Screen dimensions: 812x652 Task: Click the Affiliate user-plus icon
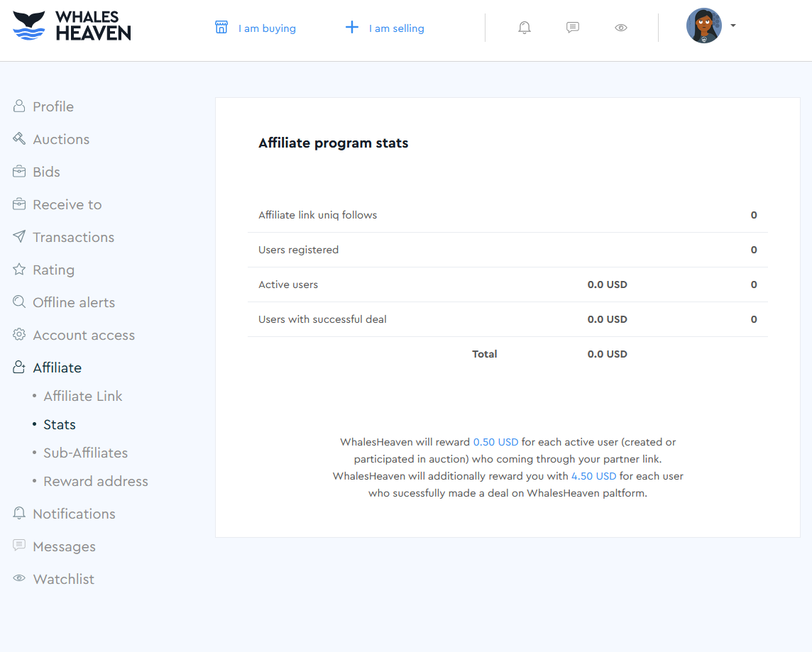click(x=19, y=368)
